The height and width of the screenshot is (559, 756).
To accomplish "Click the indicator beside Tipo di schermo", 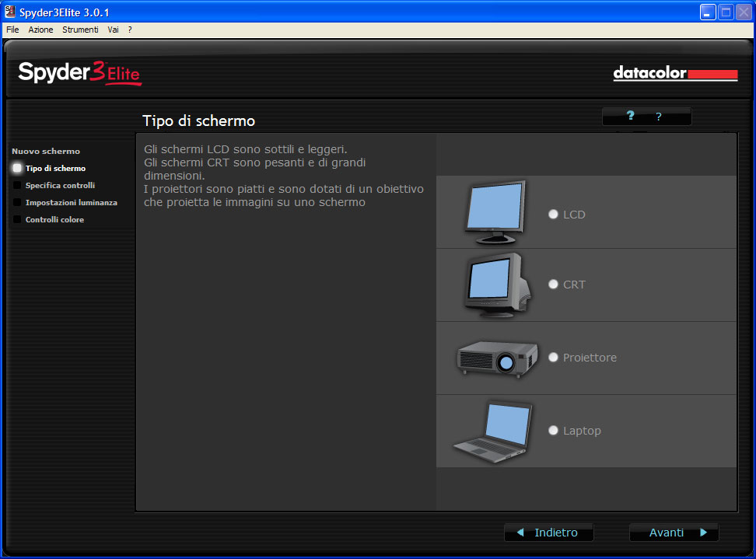I will (x=17, y=168).
